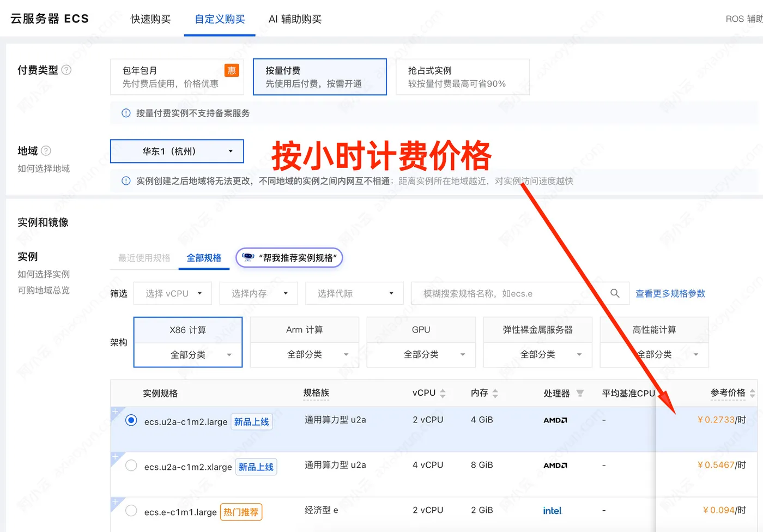Switch to the 快速购买 tab

[150, 19]
